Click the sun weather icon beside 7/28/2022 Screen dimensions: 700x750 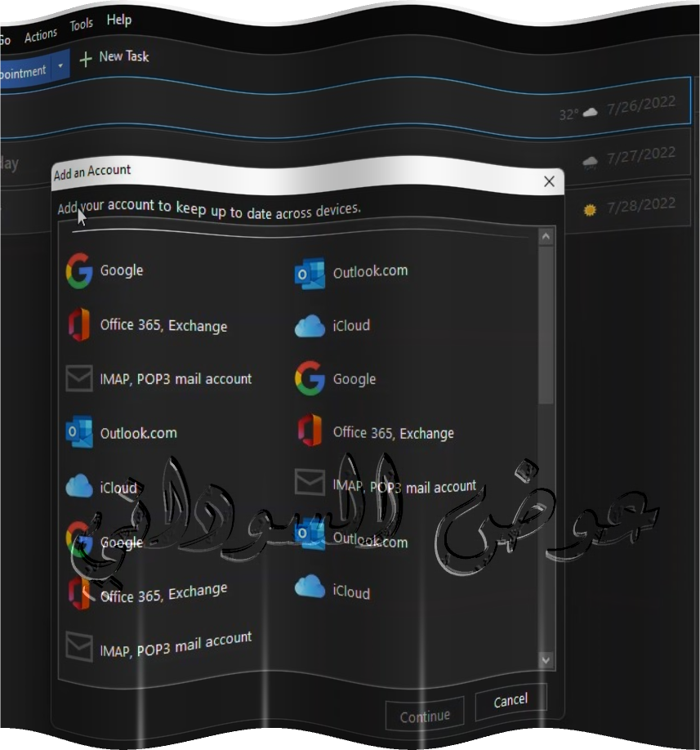pyautogui.click(x=590, y=210)
